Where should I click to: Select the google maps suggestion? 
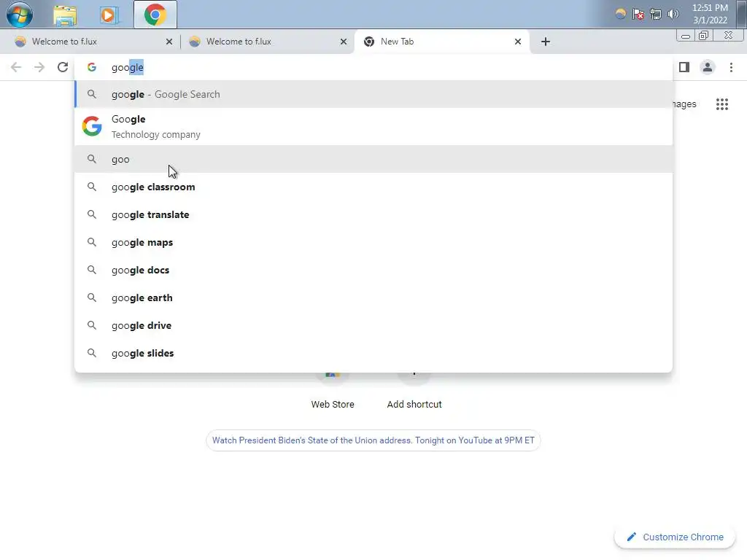click(373, 242)
